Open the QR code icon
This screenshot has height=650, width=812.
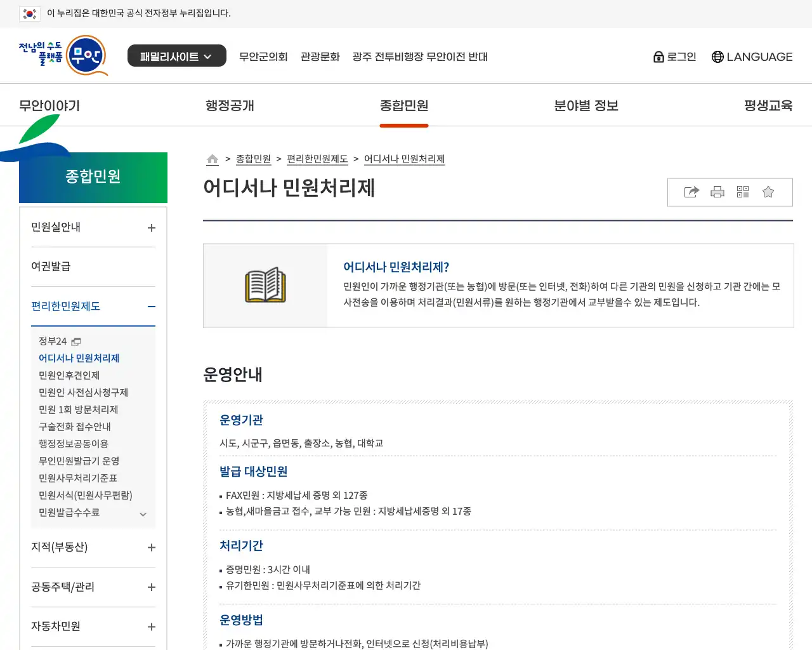[x=743, y=192]
